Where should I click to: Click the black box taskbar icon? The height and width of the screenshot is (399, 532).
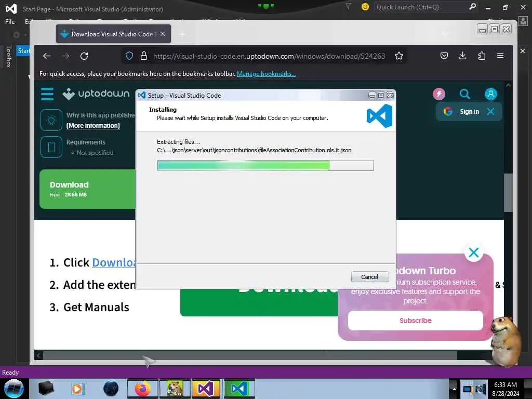(46, 389)
